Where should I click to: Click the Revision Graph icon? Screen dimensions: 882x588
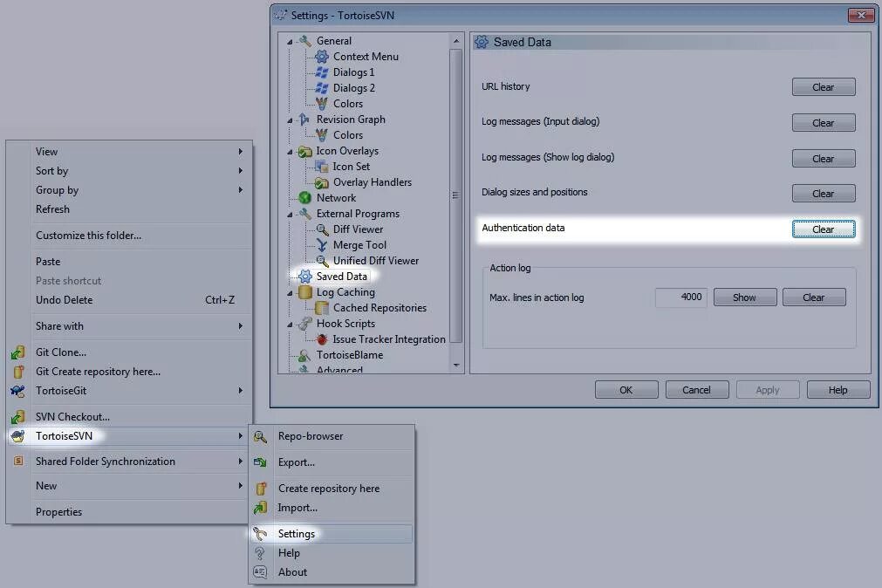(x=304, y=120)
